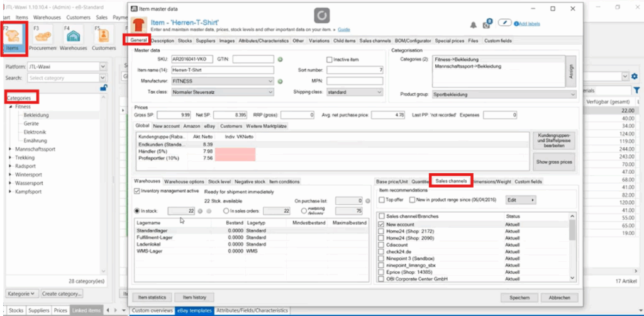Open the Items (F2) toolbar icon

pyautogui.click(x=14, y=39)
